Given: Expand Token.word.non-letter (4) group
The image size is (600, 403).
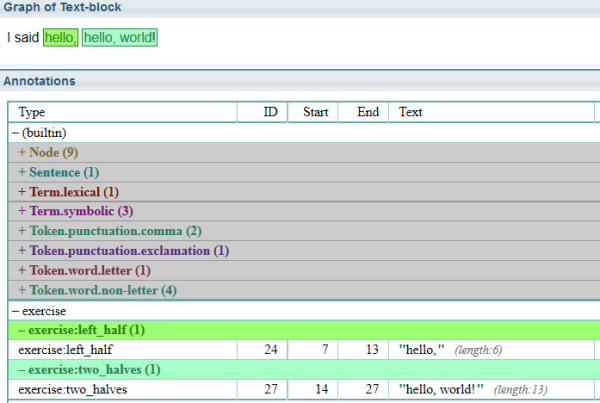Looking at the screenshot, I should pos(96,290).
